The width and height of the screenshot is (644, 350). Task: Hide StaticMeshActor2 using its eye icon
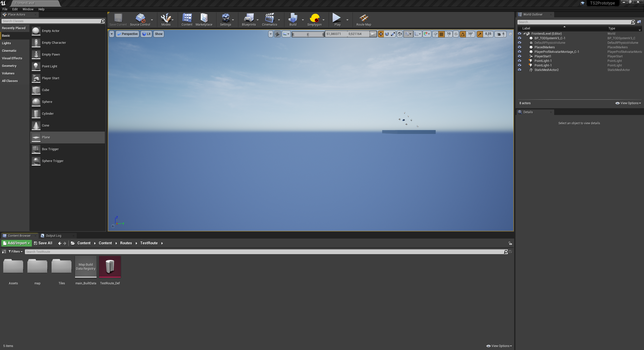(x=520, y=70)
